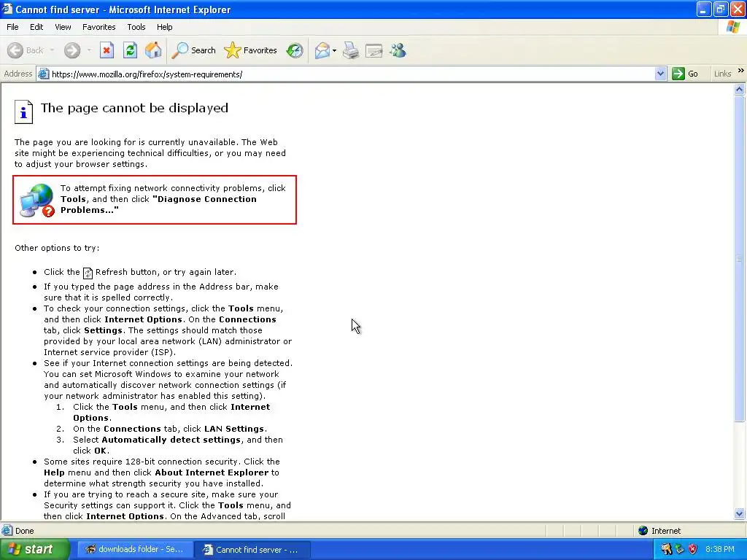This screenshot has height=560, width=747.
Task: Click the bold 'About Internet Explorer' text
Action: 212,472
